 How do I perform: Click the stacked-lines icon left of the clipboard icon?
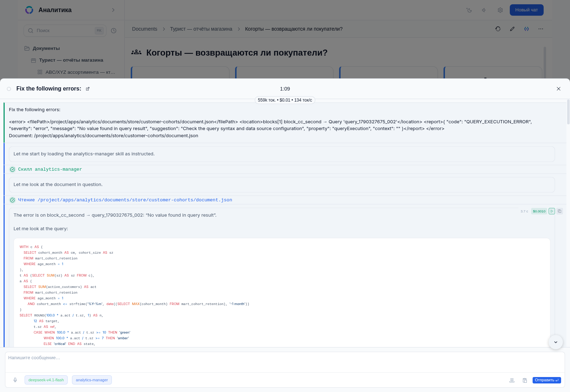tap(512, 380)
